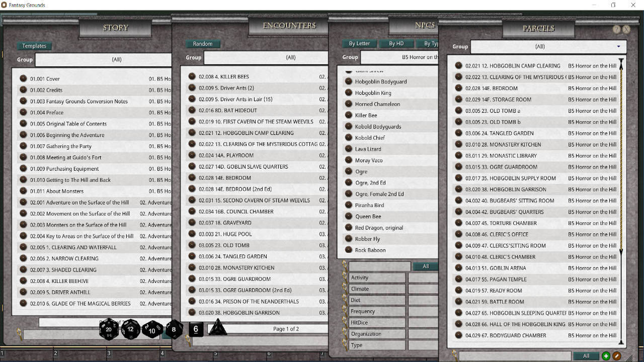Select the Story panel title tab
This screenshot has height=362, width=644.
coord(116,28)
